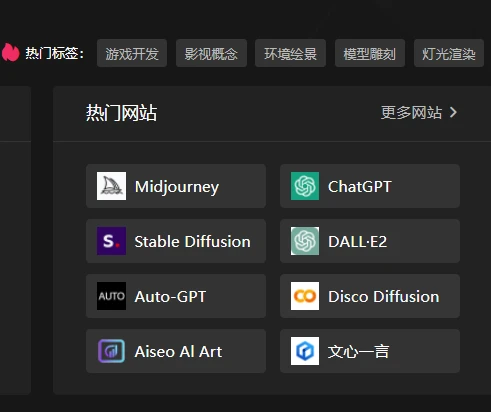
Task: Select the 环境绘景 tag
Action: click(x=290, y=53)
